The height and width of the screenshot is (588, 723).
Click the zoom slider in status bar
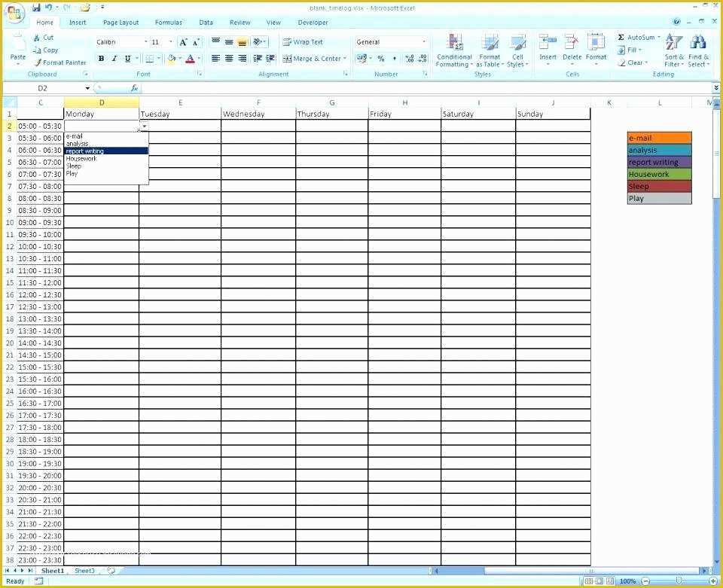click(x=679, y=581)
